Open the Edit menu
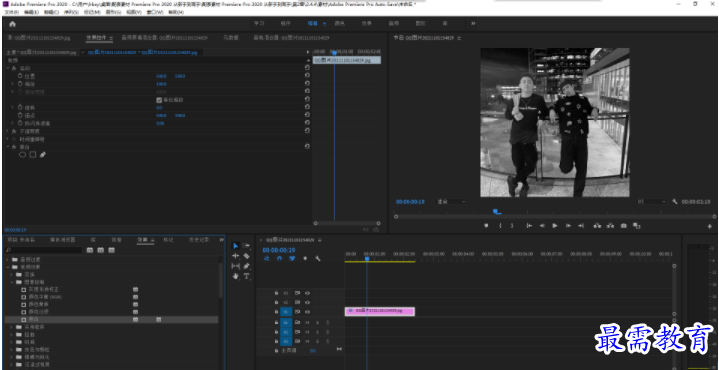The width and height of the screenshot is (719, 370). (x=31, y=12)
